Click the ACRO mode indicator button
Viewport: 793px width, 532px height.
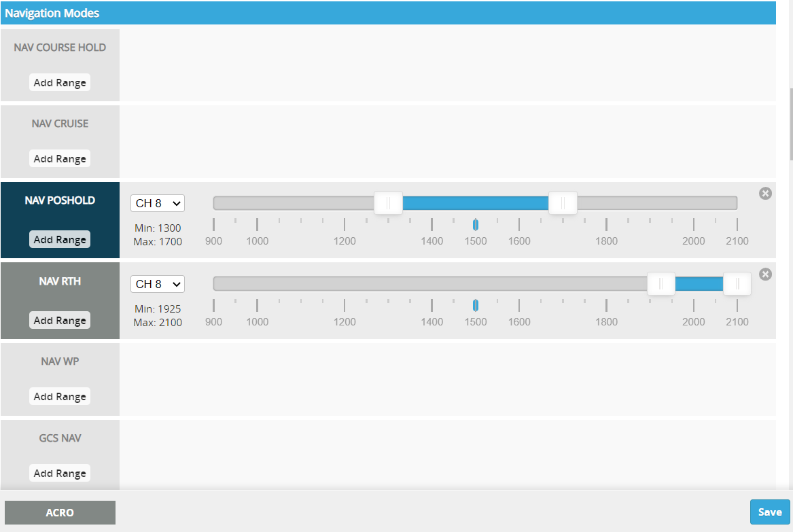(x=60, y=513)
